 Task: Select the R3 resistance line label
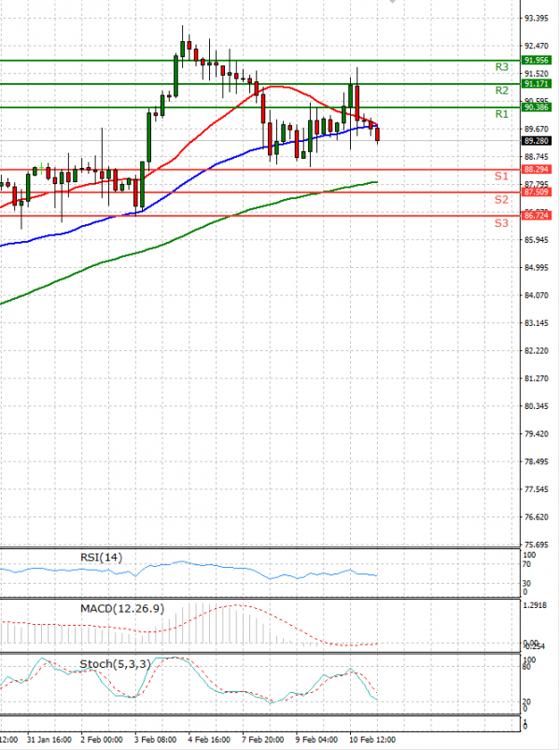[502, 67]
